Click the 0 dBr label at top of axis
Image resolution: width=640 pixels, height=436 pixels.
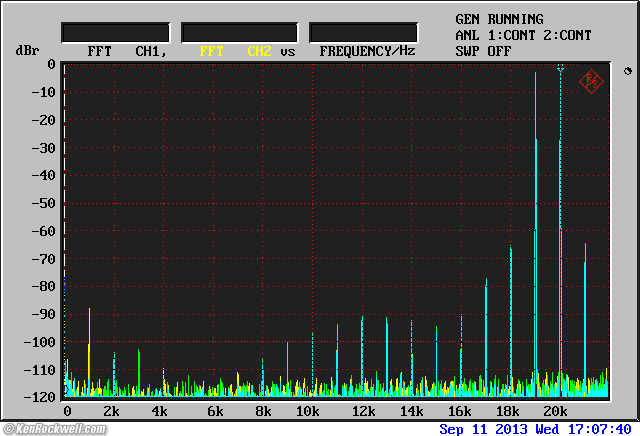(51, 64)
